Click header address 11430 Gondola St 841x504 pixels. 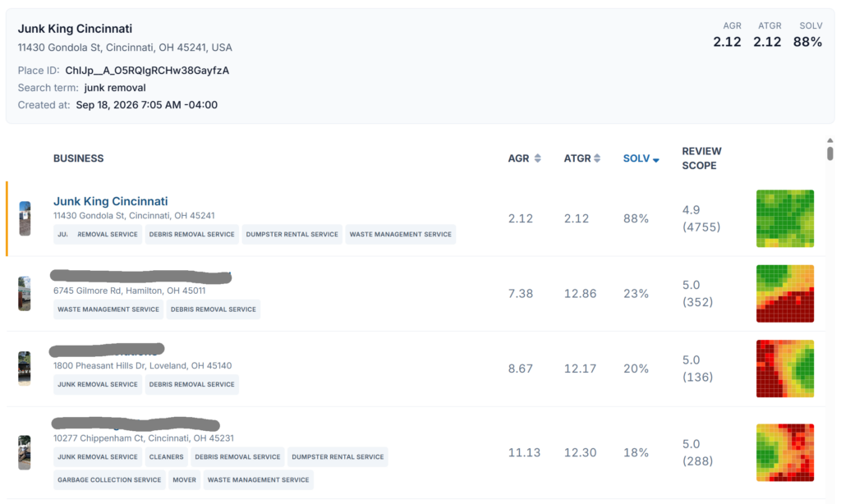coord(125,47)
